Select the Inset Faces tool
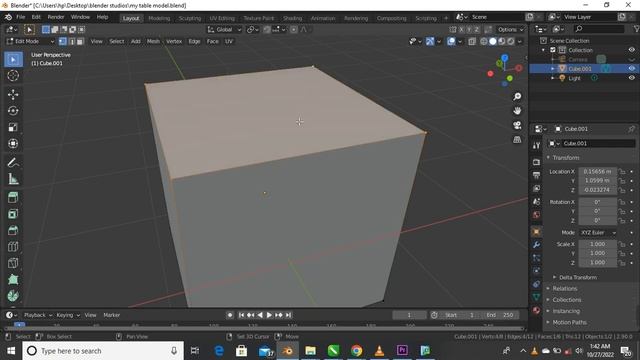This screenshot has width=640, height=360. coord(13,214)
